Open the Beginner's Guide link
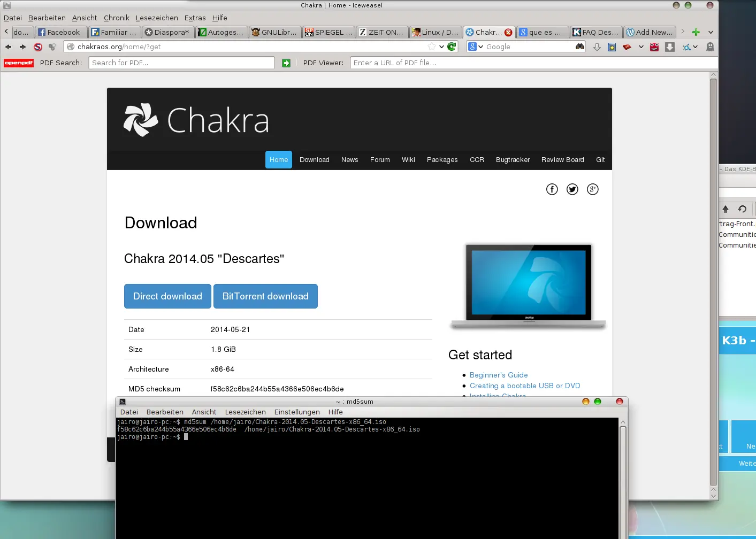 [499, 375]
